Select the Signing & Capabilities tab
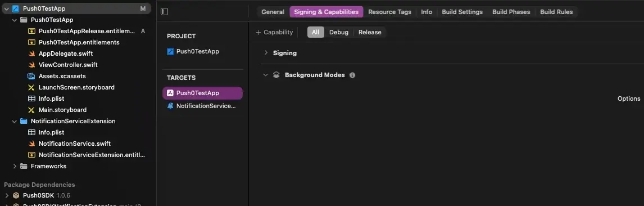 click(x=326, y=12)
